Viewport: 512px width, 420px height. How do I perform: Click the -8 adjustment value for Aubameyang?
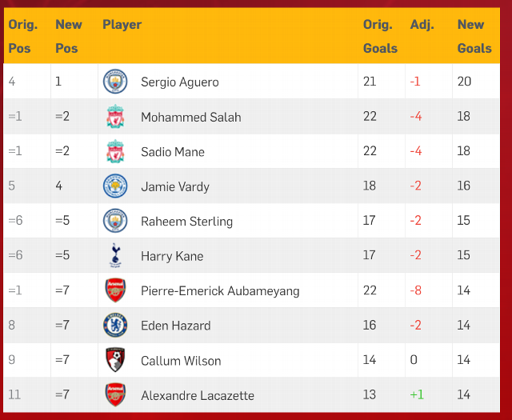point(416,290)
